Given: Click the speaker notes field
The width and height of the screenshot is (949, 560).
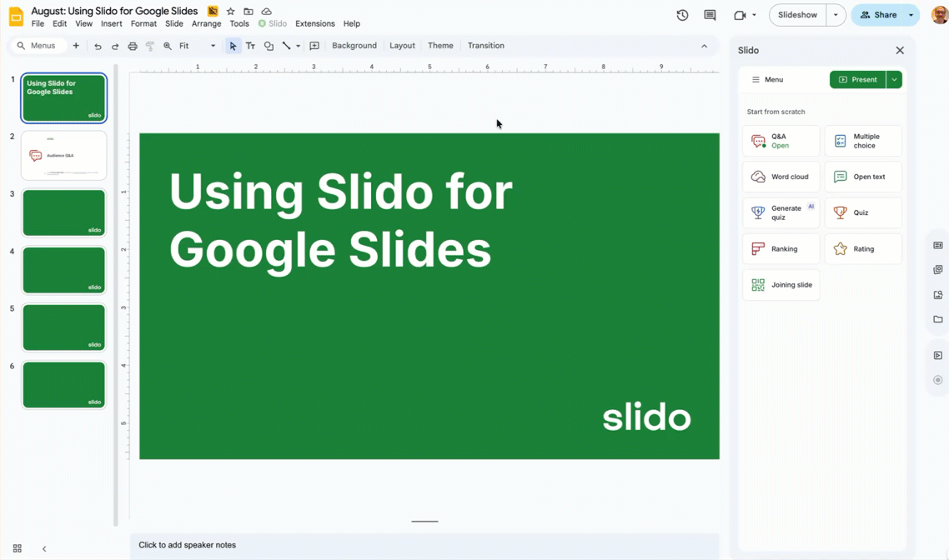Looking at the screenshot, I should click(x=424, y=545).
